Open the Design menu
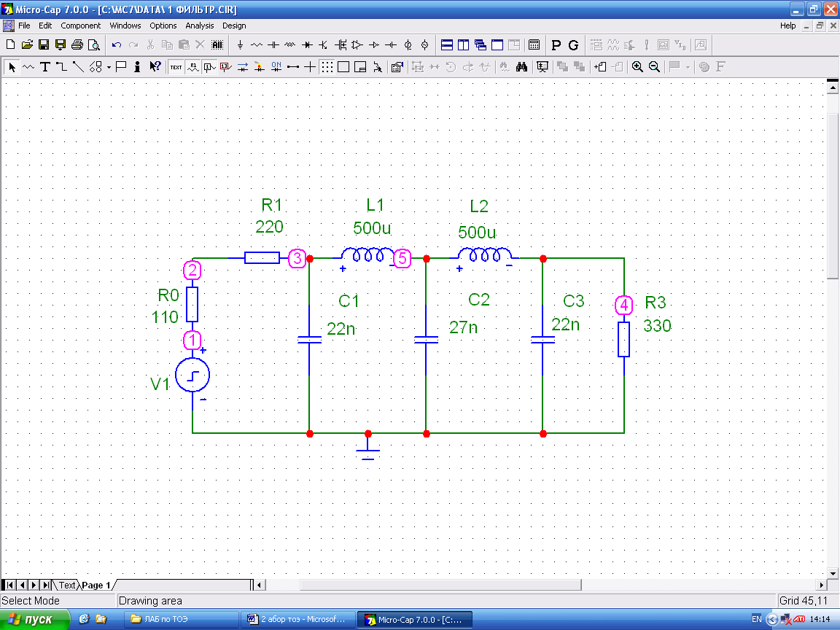This screenshot has height=630, width=840. pos(234,26)
